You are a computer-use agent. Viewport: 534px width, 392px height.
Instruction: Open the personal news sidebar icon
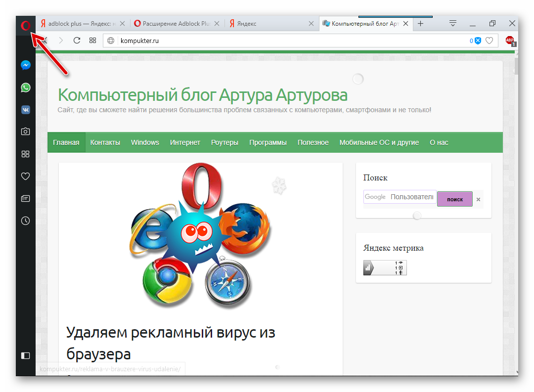pyautogui.click(x=26, y=198)
